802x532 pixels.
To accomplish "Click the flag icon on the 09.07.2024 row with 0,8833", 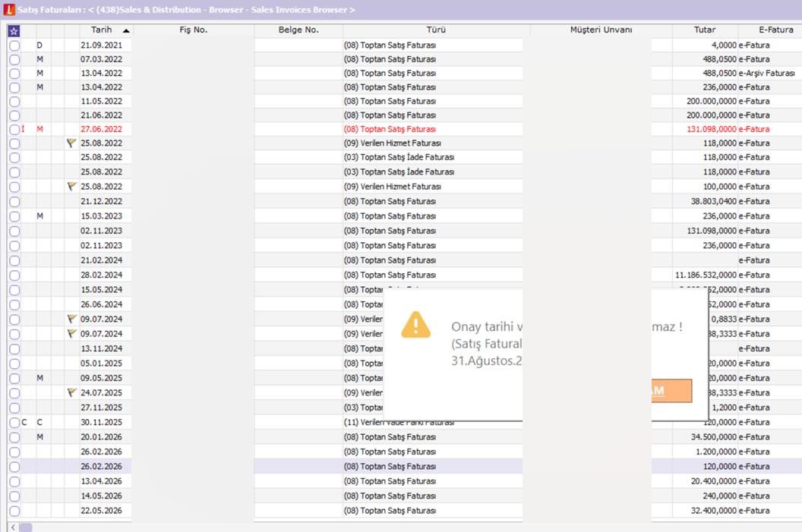I will pyautogui.click(x=71, y=319).
